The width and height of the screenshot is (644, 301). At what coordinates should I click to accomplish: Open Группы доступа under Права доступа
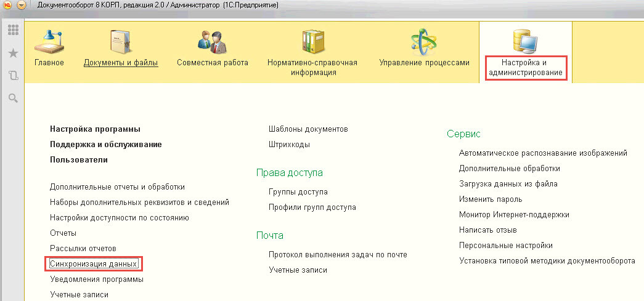(x=298, y=192)
